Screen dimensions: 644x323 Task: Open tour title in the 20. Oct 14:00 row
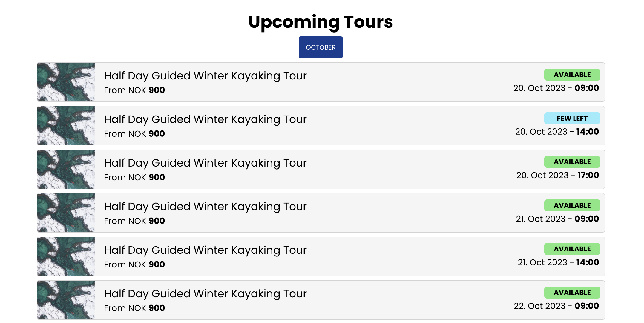click(205, 119)
